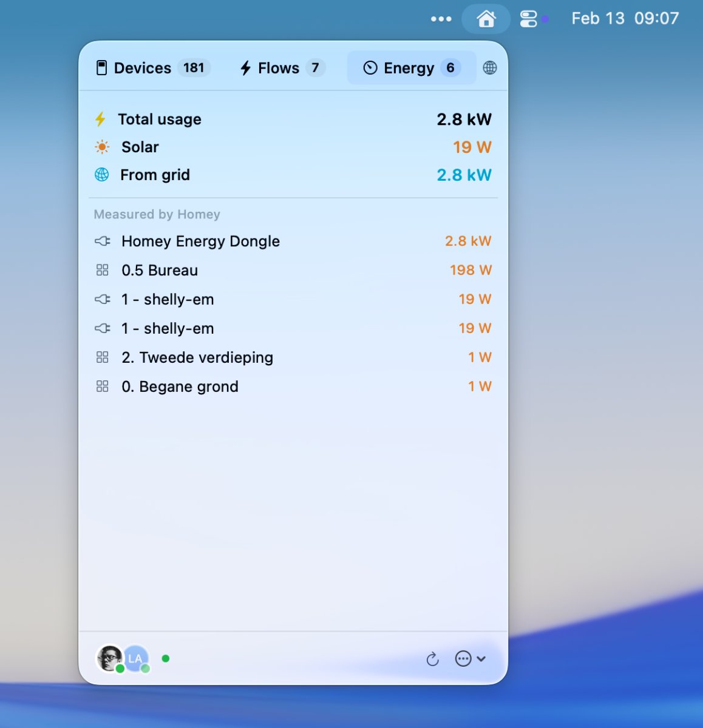Switch to the Flows tab
The image size is (703, 728).
(282, 68)
